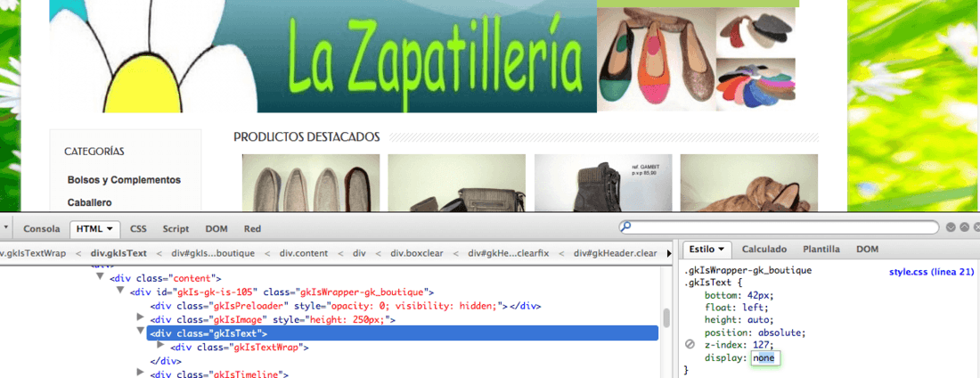Select div#gkHeader.clear in the breadcrumb
Viewport: 980px width, 378px height.
click(615, 253)
